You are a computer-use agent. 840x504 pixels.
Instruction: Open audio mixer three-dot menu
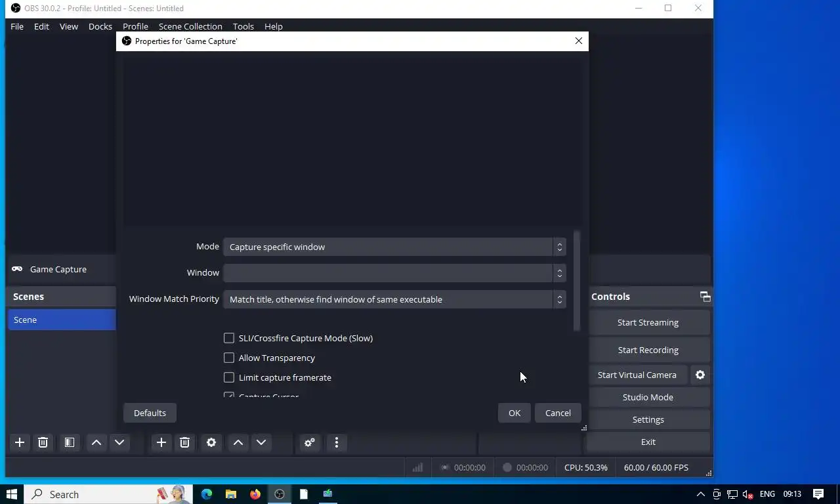click(337, 442)
